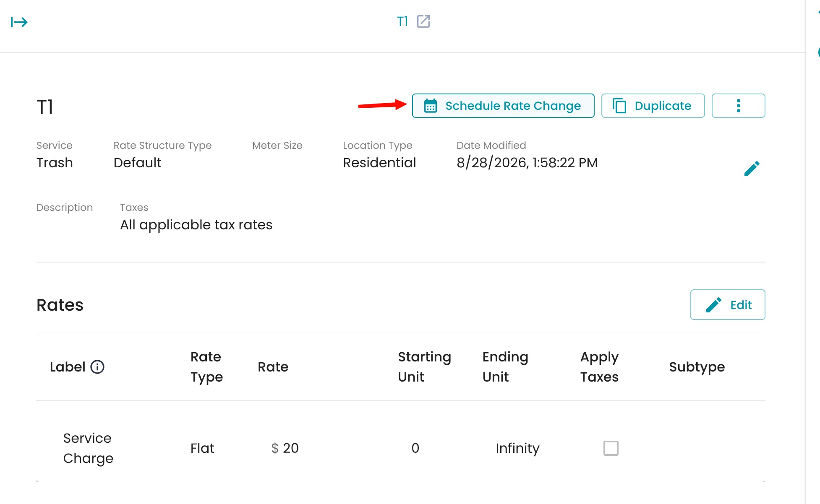Select the Service Charge rate row
820x504 pixels.
(x=401, y=448)
